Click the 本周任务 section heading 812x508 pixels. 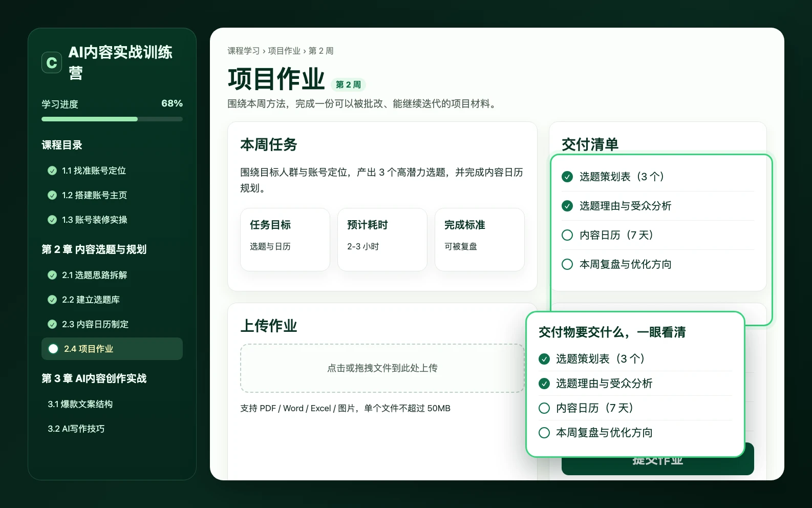coord(269,145)
